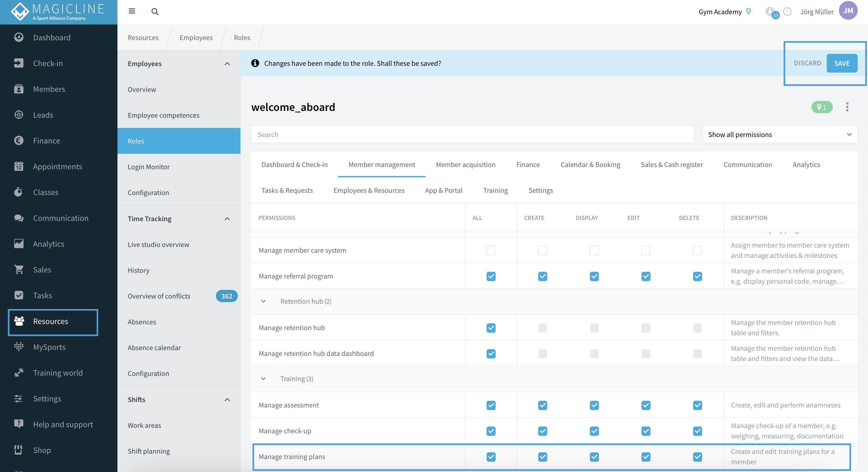Click the permissions Search field
Viewport: 868px width, 472px height.
pos(472,135)
